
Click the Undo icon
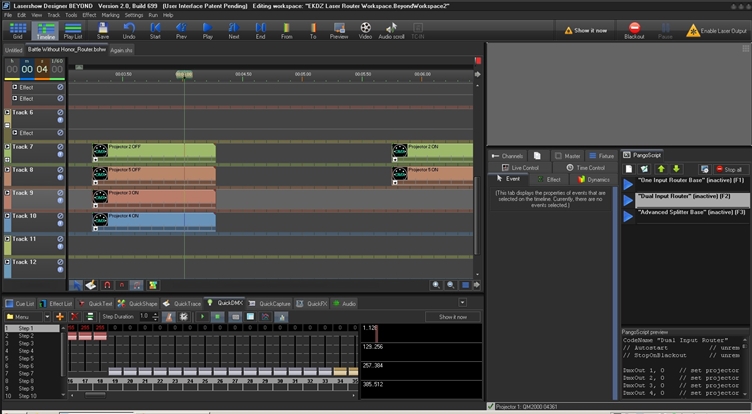tap(129, 30)
